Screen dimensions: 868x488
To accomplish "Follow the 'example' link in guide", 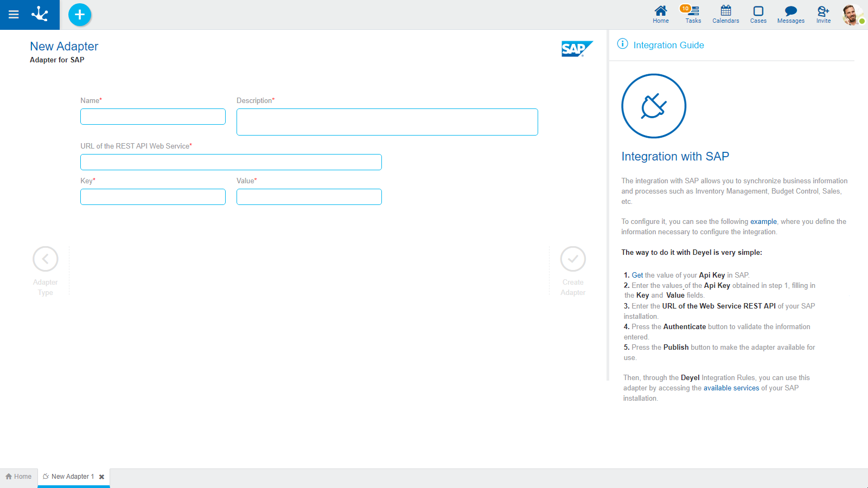I will [763, 222].
